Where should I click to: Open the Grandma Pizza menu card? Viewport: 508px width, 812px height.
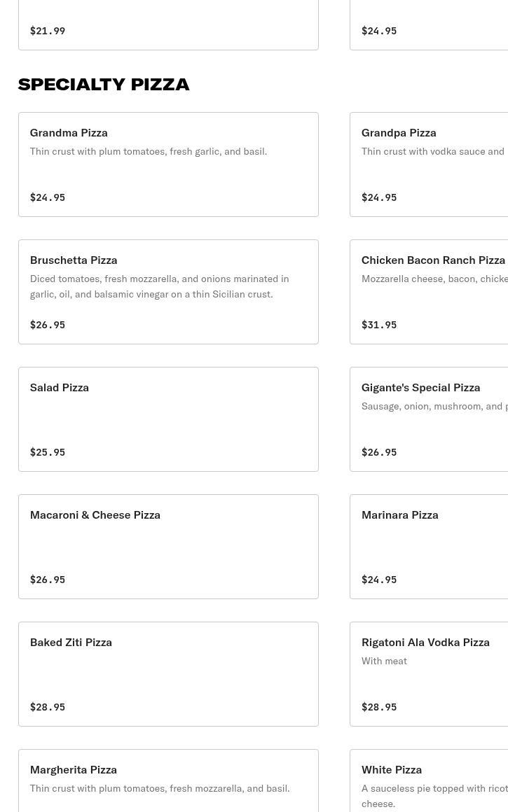point(168,164)
